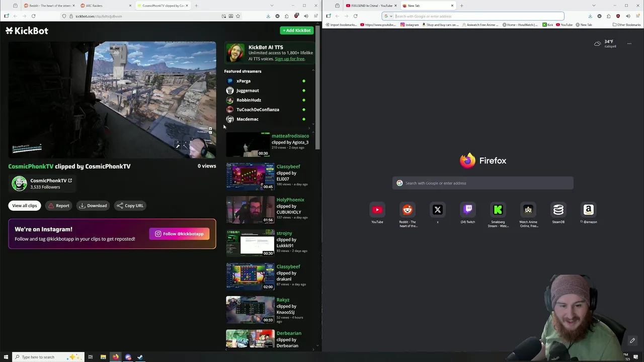This screenshot has height=362, width=644.
Task: Report this clip
Action: 58,206
